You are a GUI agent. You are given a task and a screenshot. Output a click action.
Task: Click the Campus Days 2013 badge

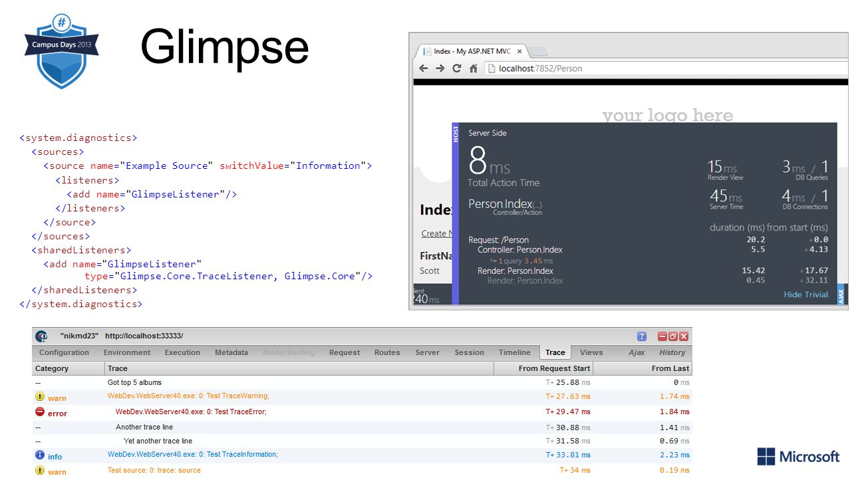tap(61, 51)
